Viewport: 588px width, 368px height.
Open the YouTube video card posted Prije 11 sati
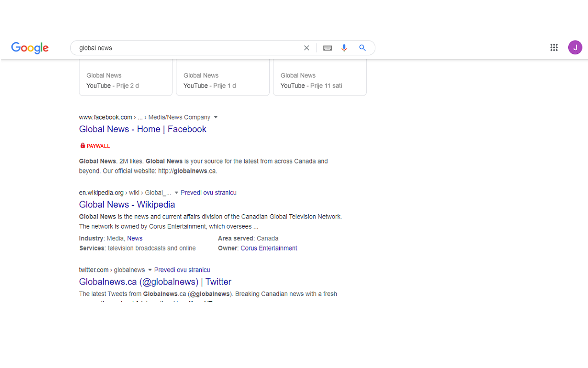(320, 77)
